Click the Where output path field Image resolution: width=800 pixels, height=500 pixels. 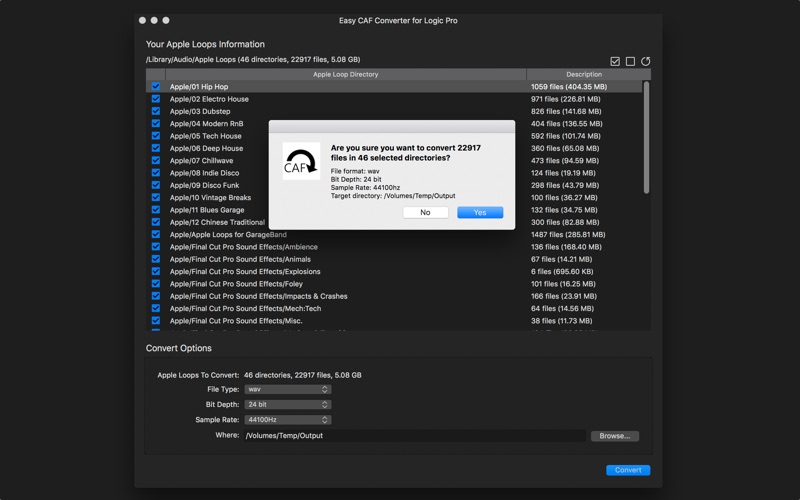[x=414, y=436]
